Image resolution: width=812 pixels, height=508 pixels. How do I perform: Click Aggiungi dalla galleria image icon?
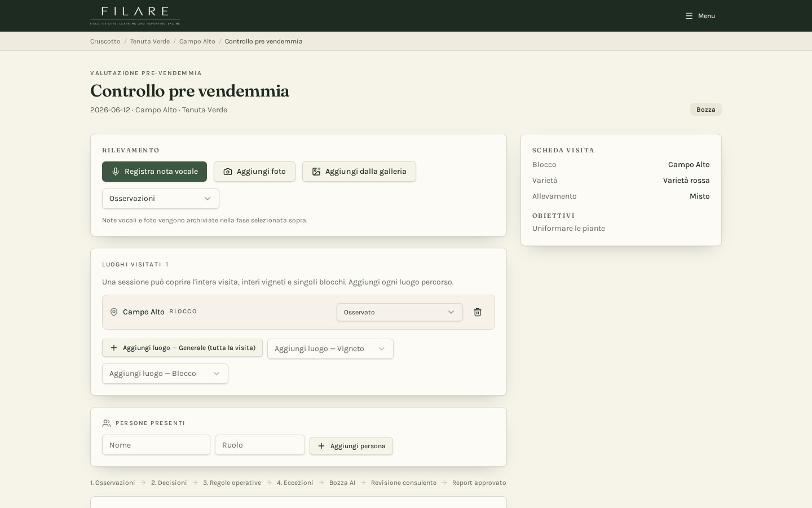click(x=316, y=172)
